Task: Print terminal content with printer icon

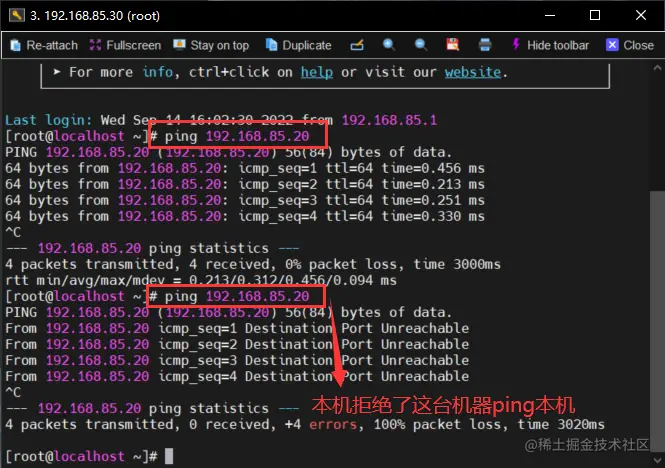Action: tap(485, 45)
